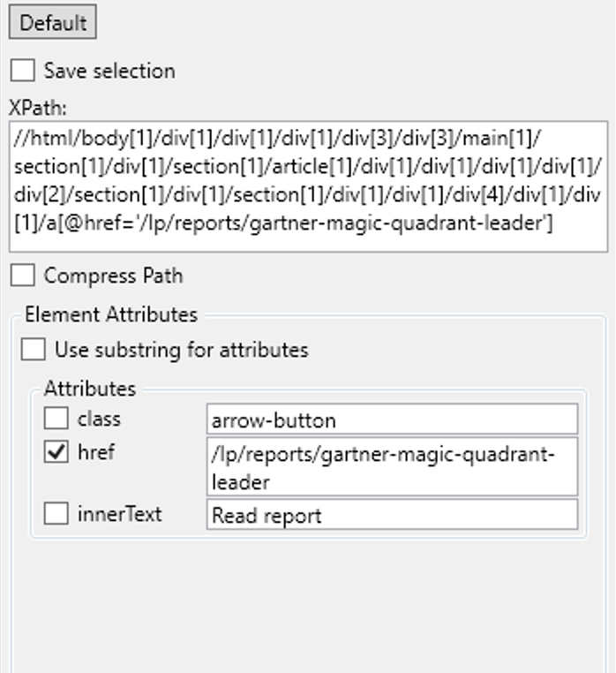Check the class attribute checkbox
Image resolution: width=616 pixels, height=673 pixels.
(56, 418)
